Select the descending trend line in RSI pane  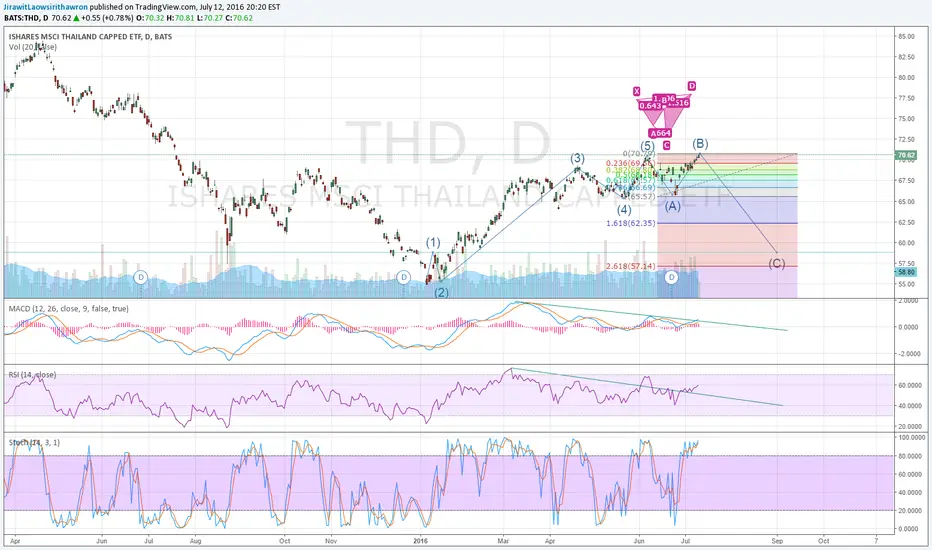(x=647, y=387)
